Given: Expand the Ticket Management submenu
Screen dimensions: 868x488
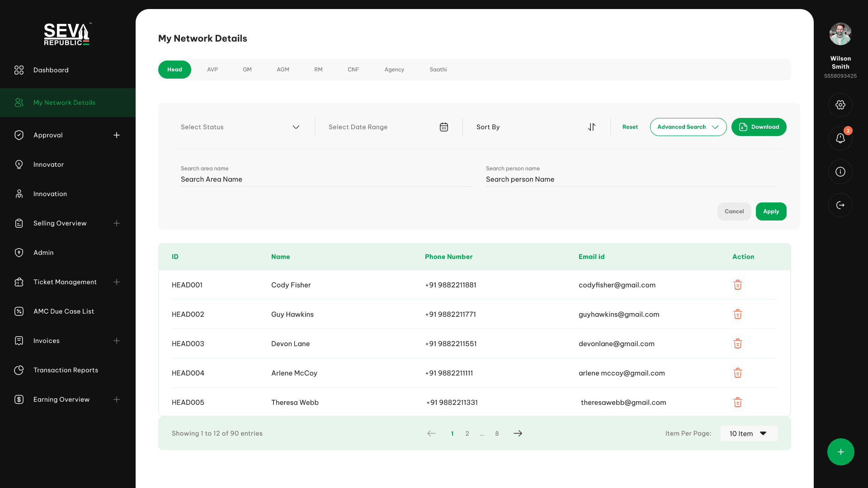Looking at the screenshot, I should [117, 282].
